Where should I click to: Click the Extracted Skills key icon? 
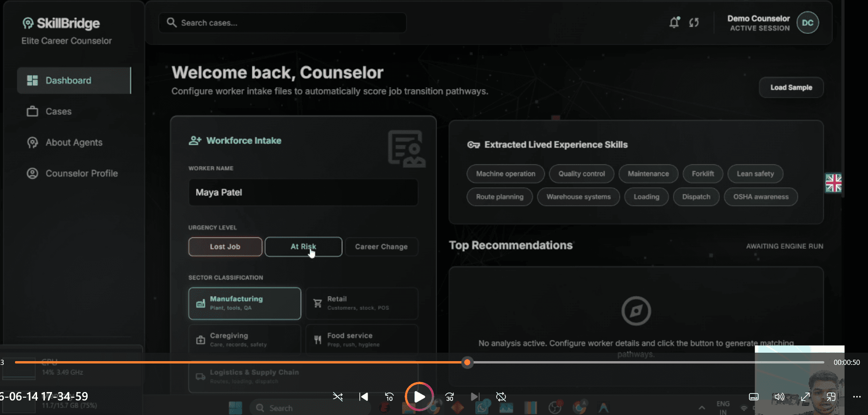pyautogui.click(x=473, y=145)
